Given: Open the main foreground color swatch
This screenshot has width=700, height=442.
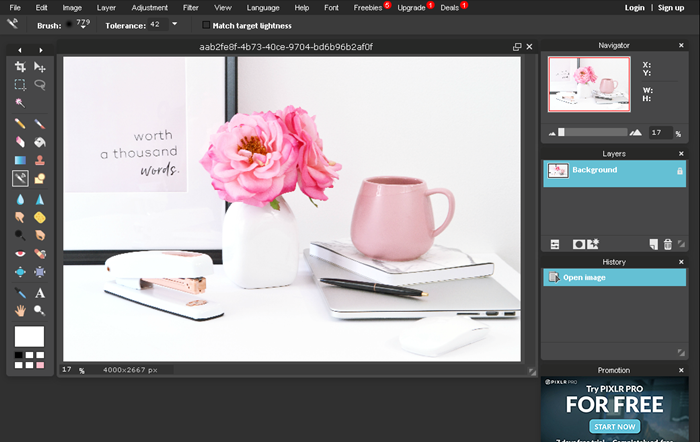Looking at the screenshot, I should 29,336.
